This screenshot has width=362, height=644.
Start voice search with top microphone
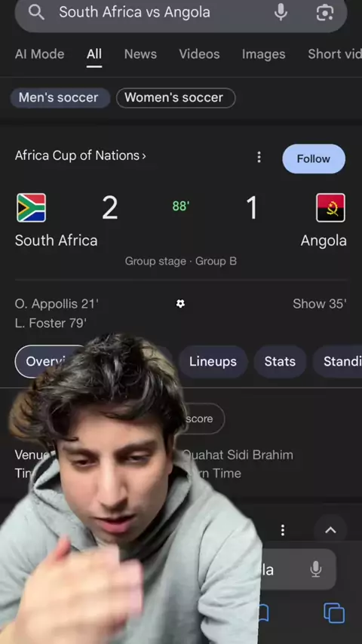click(281, 12)
